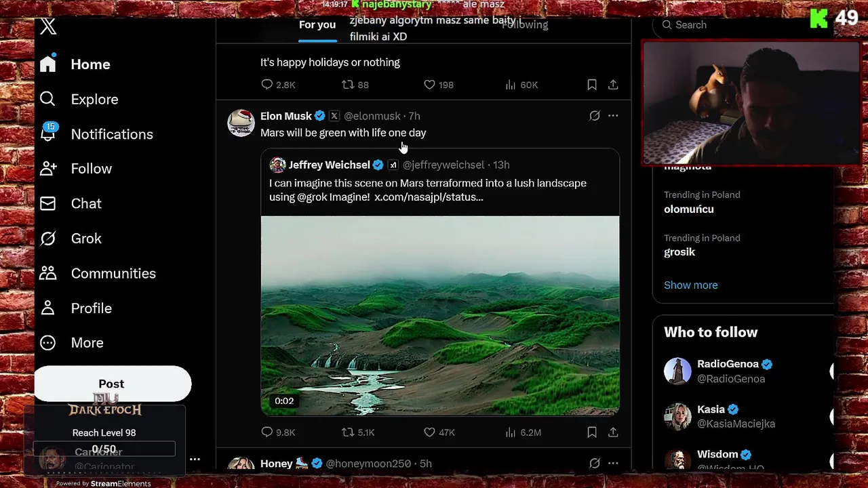868x488 pixels.
Task: Select the For you tab
Action: (317, 25)
